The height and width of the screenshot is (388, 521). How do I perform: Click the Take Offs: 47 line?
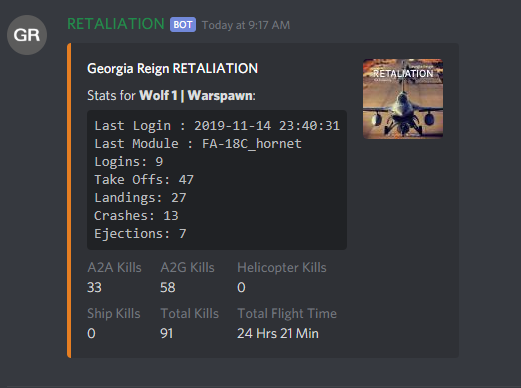144,180
